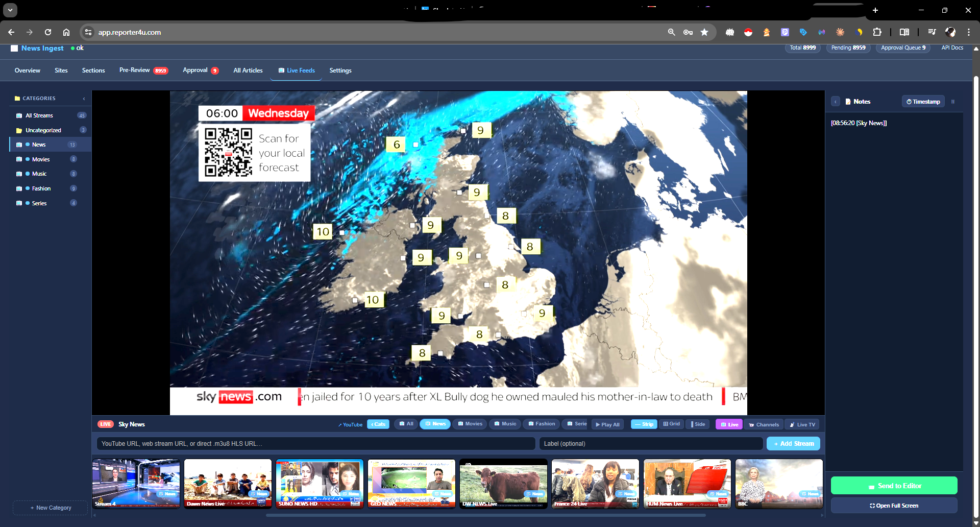Filter the stream strip by Music
The width and height of the screenshot is (980, 527).
[x=505, y=424]
